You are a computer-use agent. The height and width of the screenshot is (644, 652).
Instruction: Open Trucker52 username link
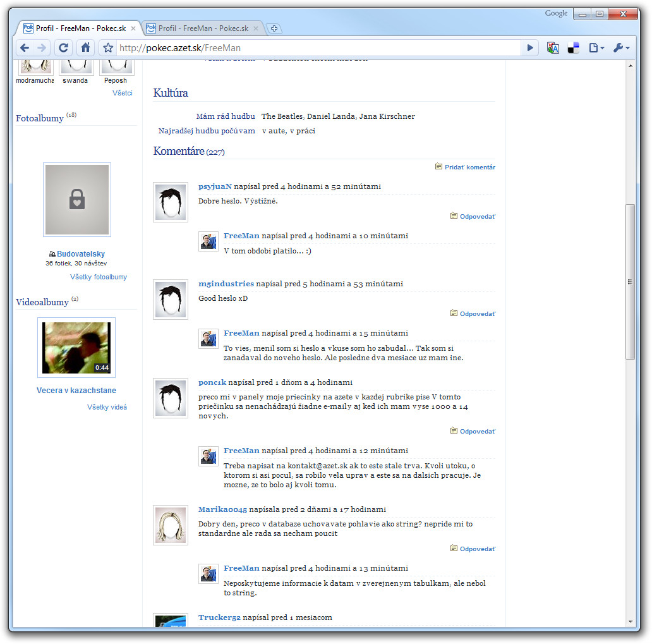[219, 618]
